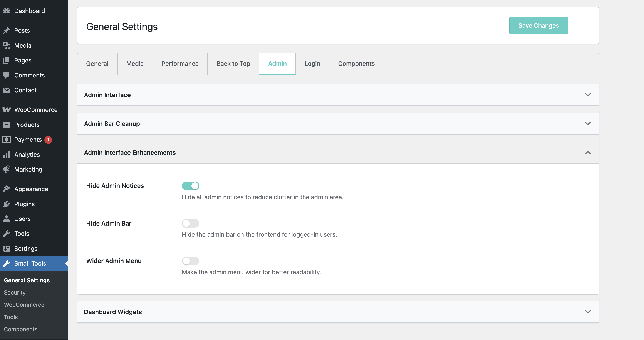This screenshot has width=644, height=340.
Task: Click the Analytics bar chart icon
Action: point(7,154)
